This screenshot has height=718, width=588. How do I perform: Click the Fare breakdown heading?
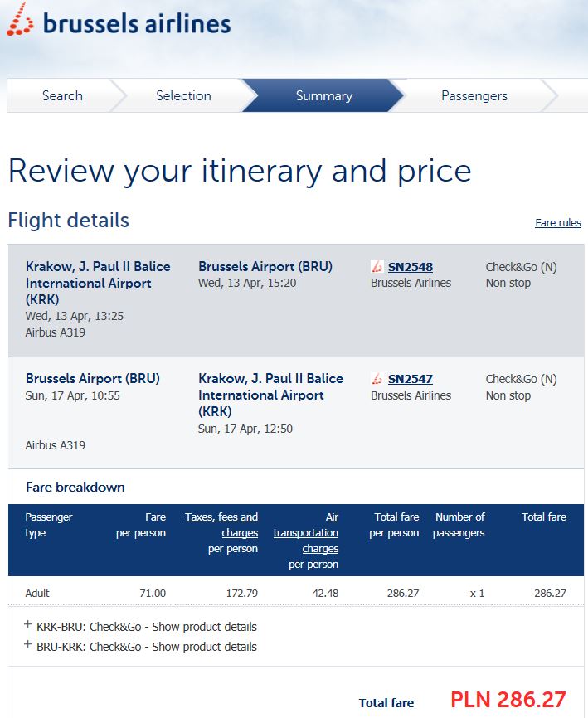75,487
